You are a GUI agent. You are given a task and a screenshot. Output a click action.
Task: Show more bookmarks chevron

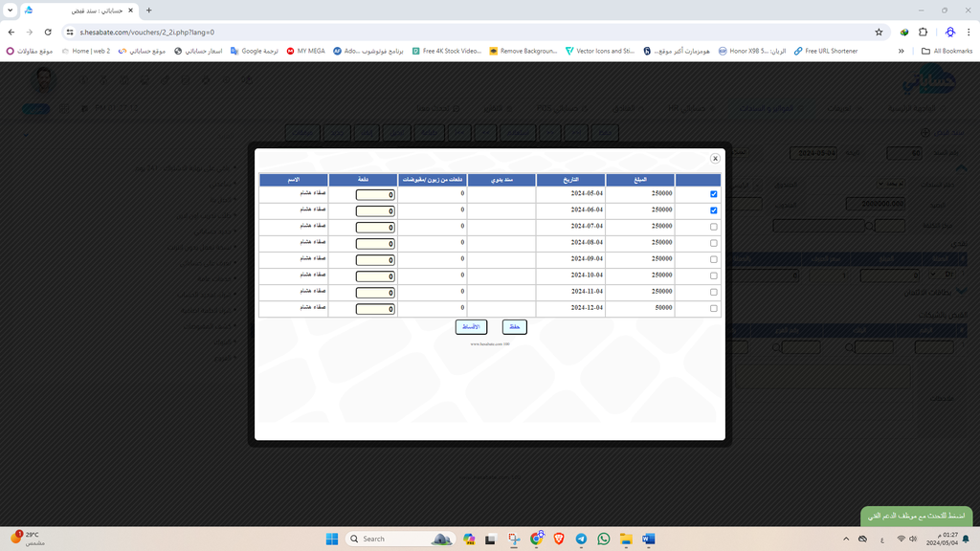coord(902,52)
